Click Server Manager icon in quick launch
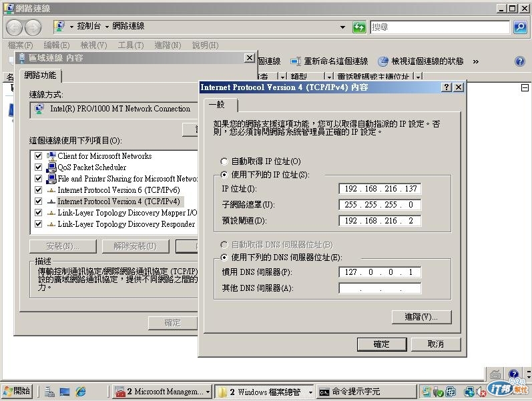 [49, 392]
